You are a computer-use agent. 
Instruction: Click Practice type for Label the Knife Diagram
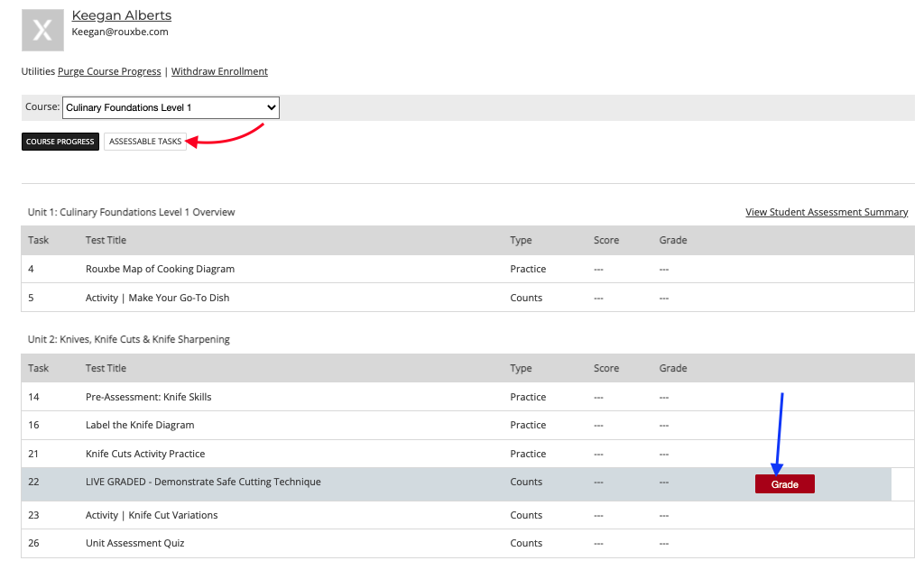528,425
